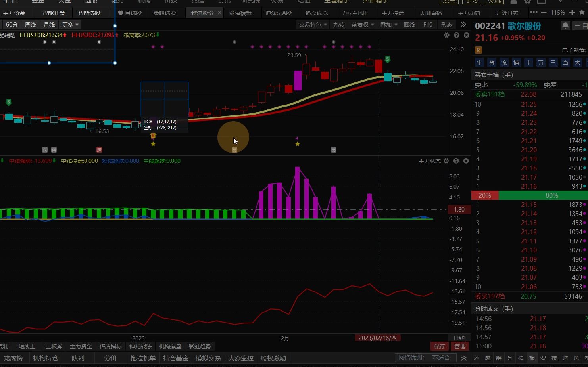588x367 pixels.
Task: Click sell level 10 price 21.25
Action: click(529, 104)
